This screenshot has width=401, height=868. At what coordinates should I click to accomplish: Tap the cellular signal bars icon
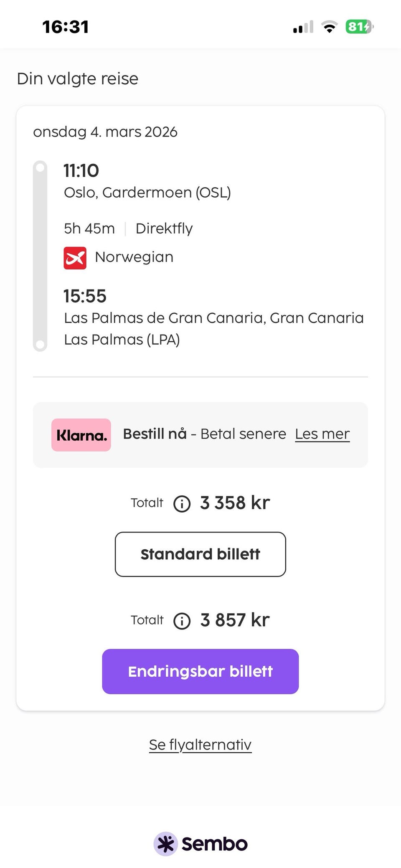(x=303, y=27)
